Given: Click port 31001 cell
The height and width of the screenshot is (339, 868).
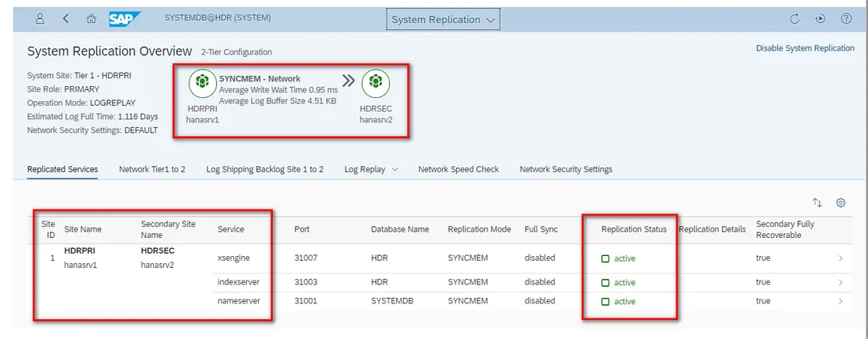Looking at the screenshot, I should coord(305,301).
